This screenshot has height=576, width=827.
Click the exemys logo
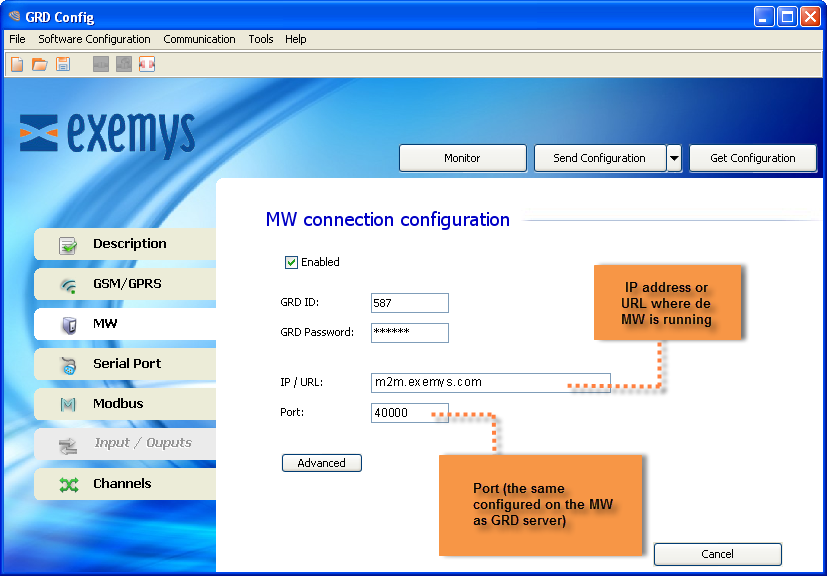tap(107, 130)
